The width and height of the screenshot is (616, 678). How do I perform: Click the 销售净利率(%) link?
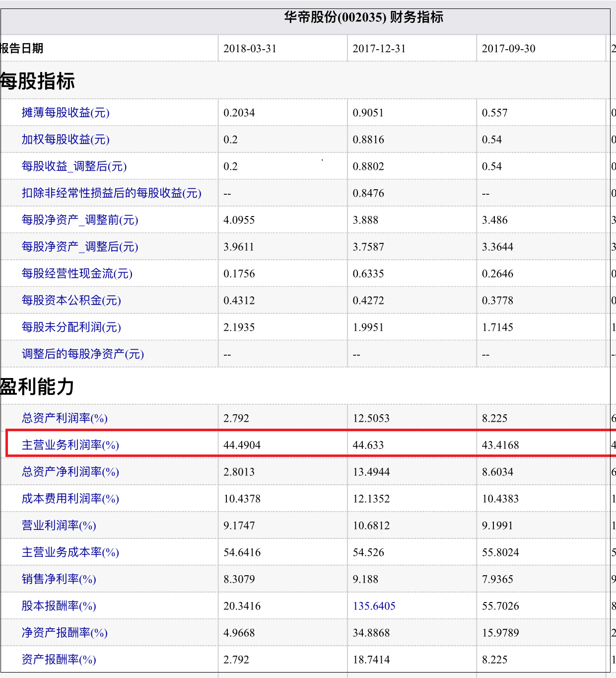tap(59, 579)
